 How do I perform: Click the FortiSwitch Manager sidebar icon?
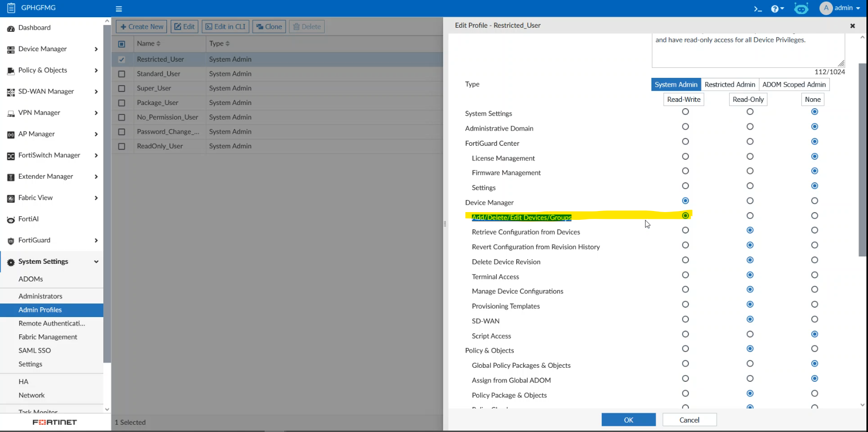pyautogui.click(x=10, y=156)
